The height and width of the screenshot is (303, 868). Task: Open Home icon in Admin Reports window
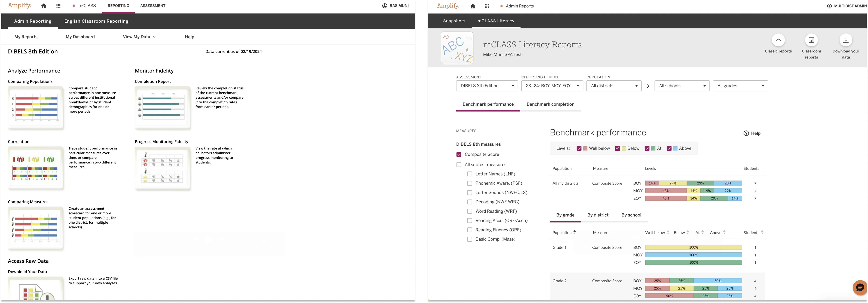point(473,6)
